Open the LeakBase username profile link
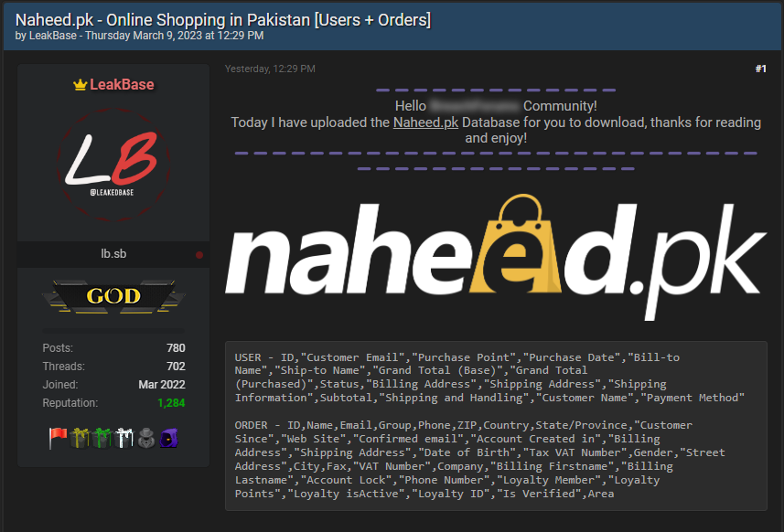Viewport: 784px width, 532px height. click(122, 84)
